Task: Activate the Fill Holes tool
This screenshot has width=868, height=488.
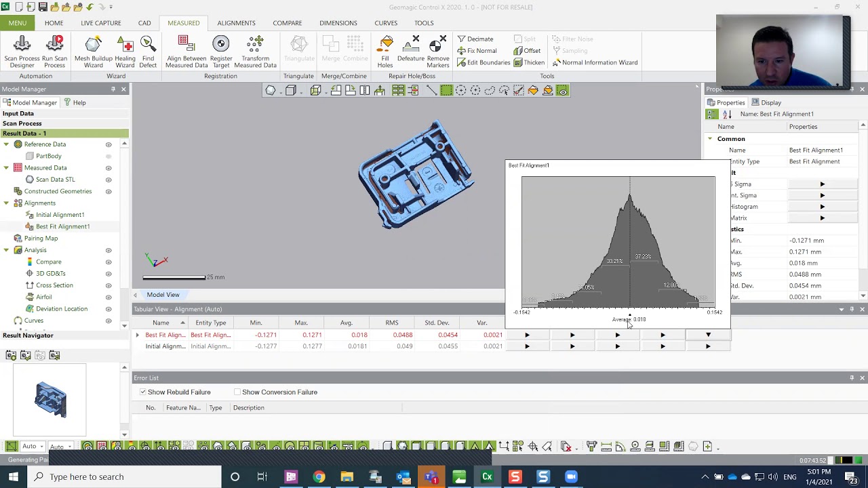Action: pos(385,52)
